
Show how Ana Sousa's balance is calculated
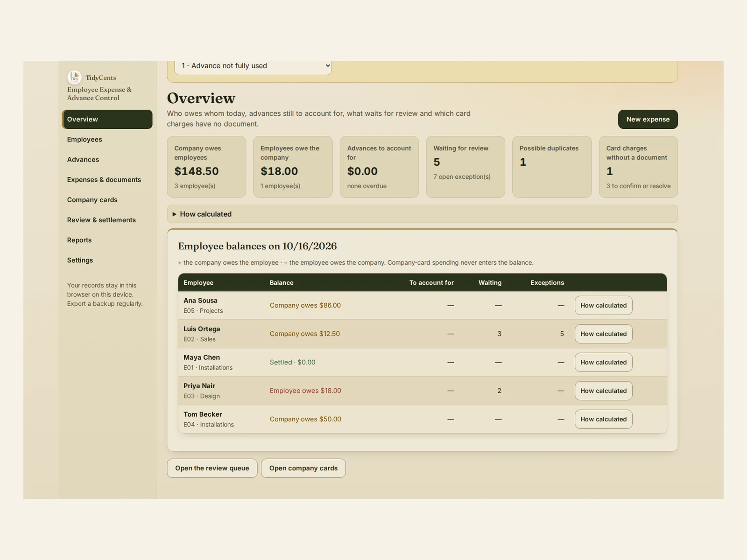(x=603, y=306)
